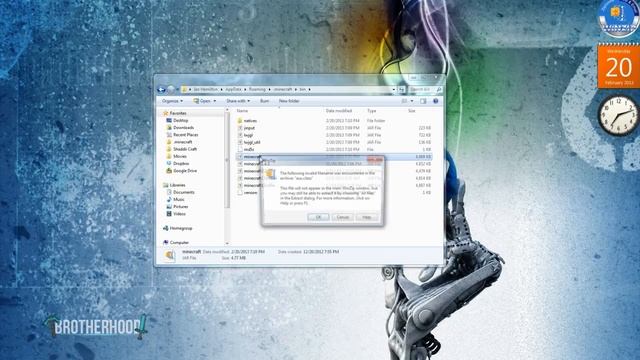Image resolution: width=640 pixels, height=360 pixels.
Task: Click Explorer's Forward arrow button
Action: tap(171, 89)
